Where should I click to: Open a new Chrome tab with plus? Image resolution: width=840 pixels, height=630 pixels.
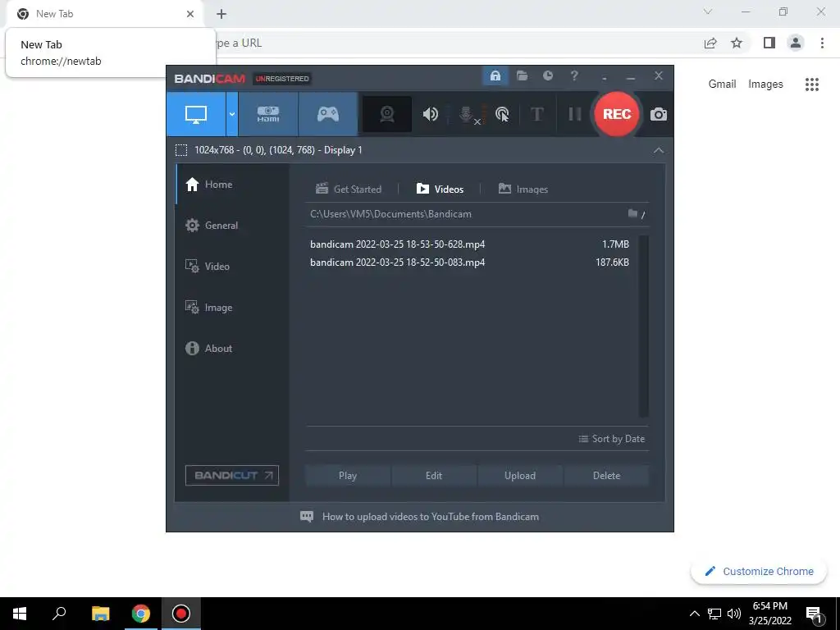click(x=221, y=14)
